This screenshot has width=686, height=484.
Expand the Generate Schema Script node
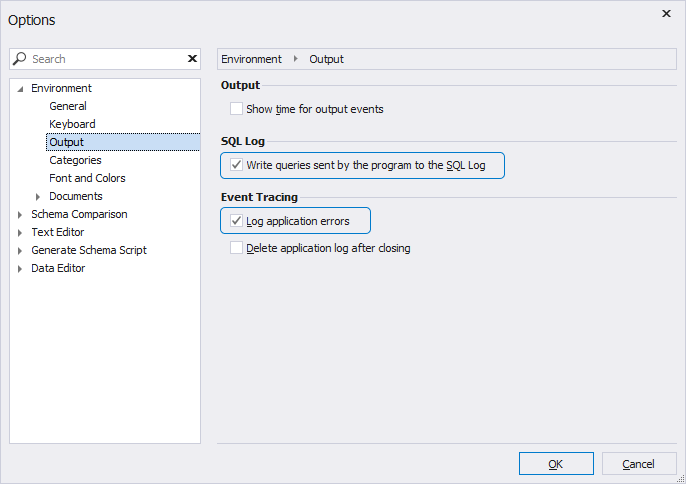[20, 250]
